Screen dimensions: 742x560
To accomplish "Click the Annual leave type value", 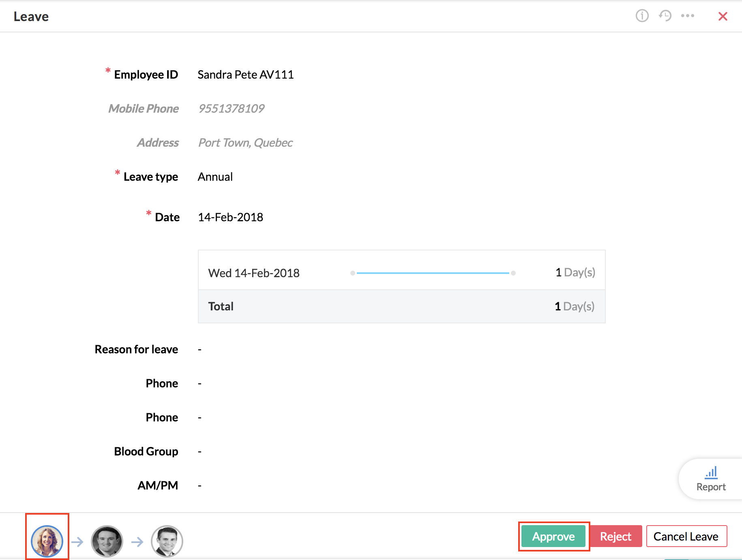I will click(215, 177).
